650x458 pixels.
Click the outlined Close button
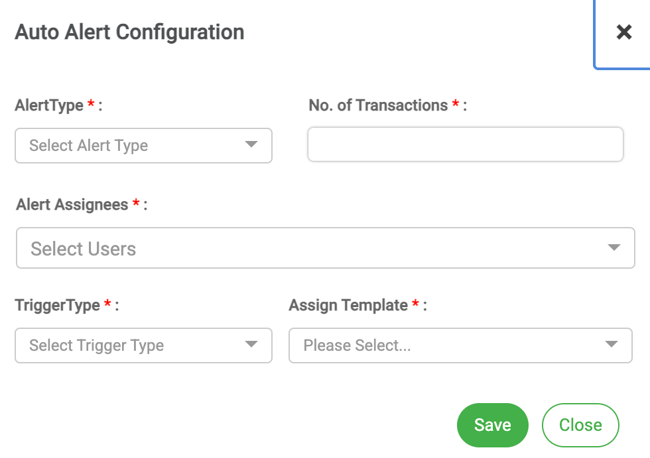pos(580,425)
